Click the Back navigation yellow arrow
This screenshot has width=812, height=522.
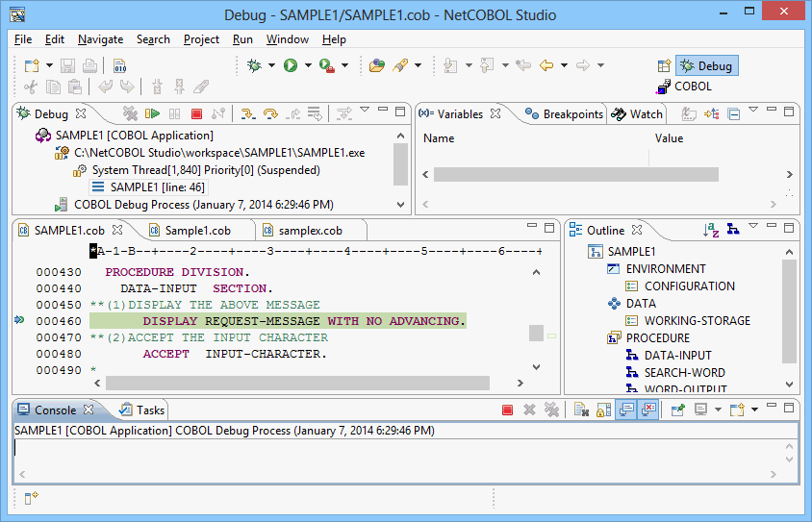pyautogui.click(x=546, y=65)
